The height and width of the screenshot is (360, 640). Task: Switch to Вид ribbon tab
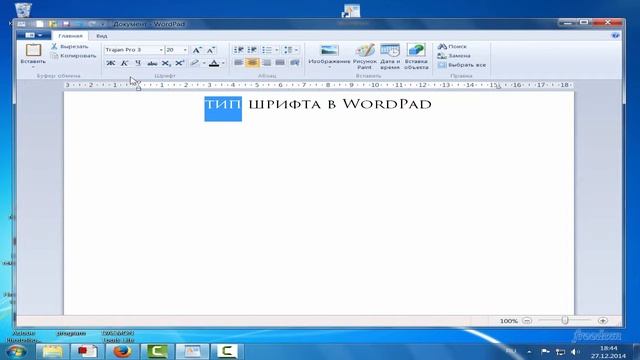tap(102, 36)
